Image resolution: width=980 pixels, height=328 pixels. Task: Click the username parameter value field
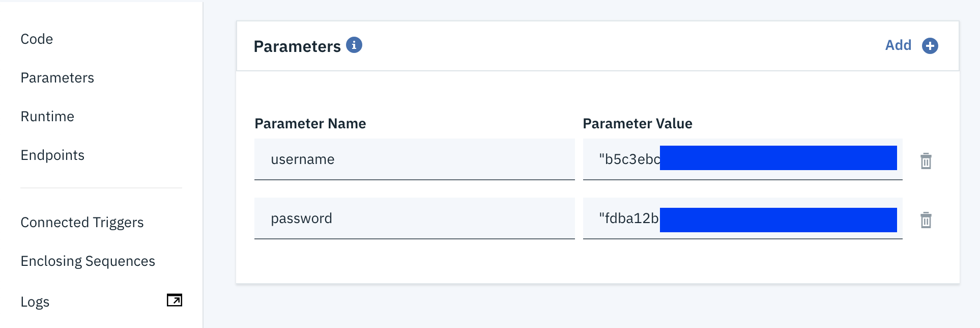click(x=743, y=159)
